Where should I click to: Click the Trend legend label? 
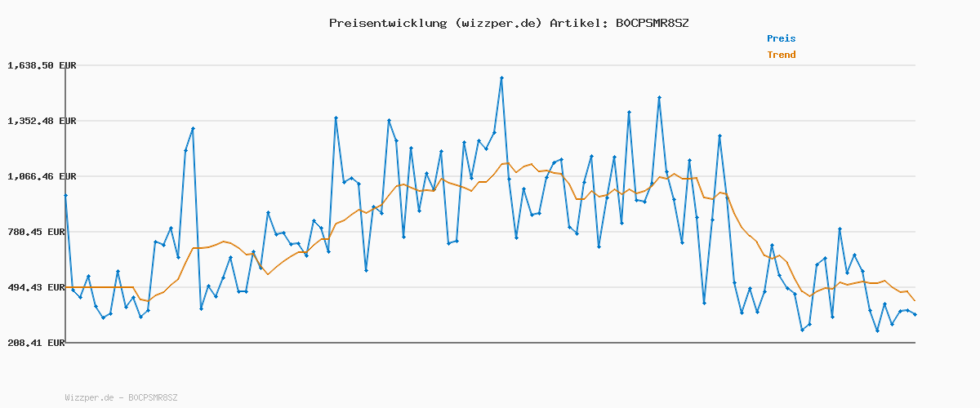781,55
